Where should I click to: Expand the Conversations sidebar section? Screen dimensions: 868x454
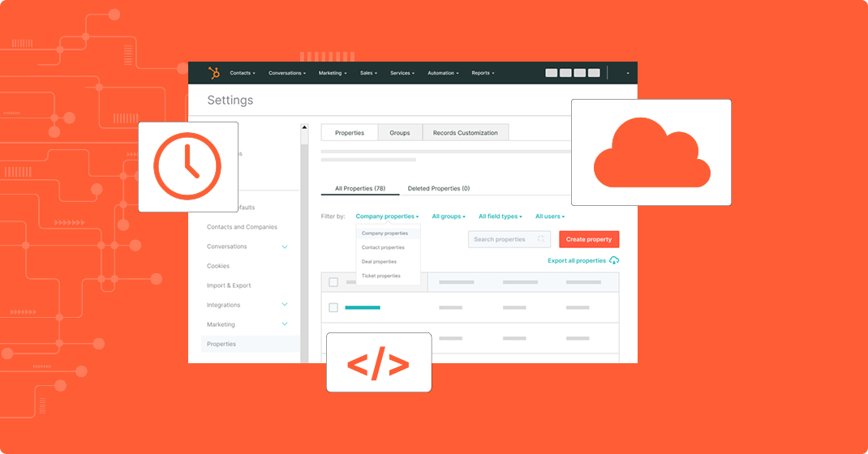pos(284,246)
